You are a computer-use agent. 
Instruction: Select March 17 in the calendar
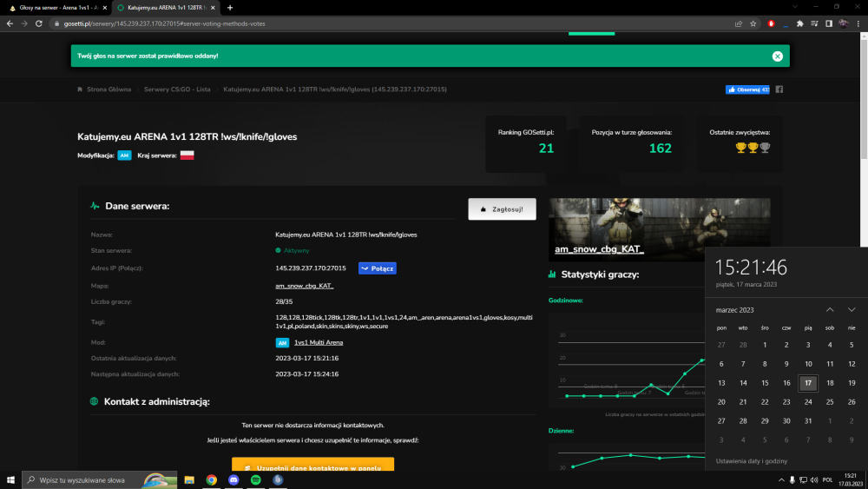[808, 383]
